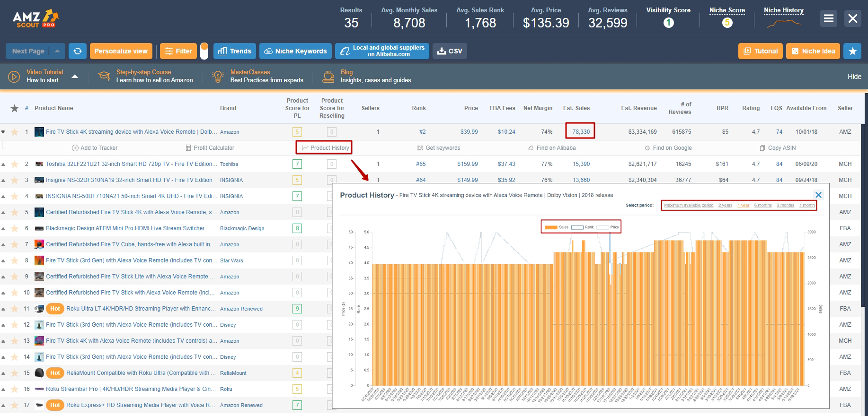Viewport: 868px width, 416px height.
Task: Star the Toshiba 32LF221U21 product row
Action: point(15,164)
